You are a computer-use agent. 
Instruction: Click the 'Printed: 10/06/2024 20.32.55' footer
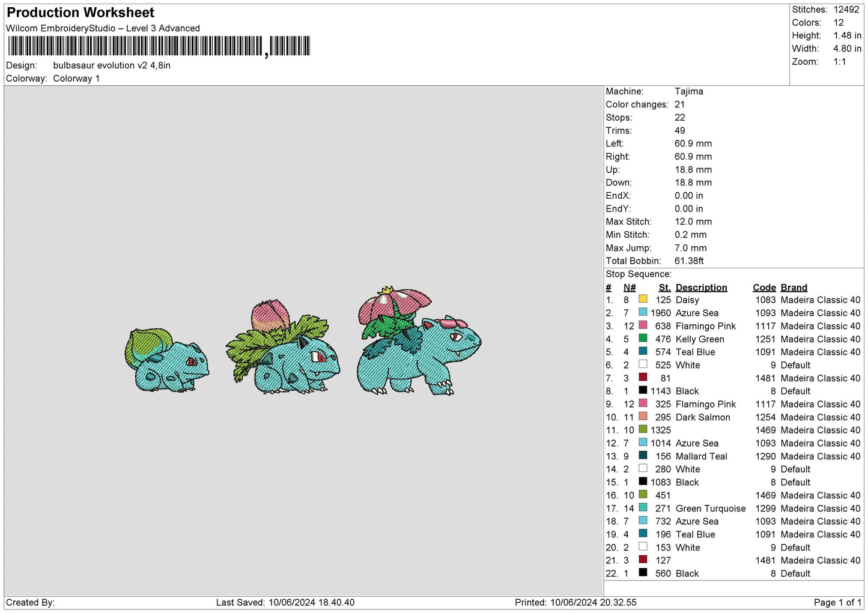pos(575,602)
